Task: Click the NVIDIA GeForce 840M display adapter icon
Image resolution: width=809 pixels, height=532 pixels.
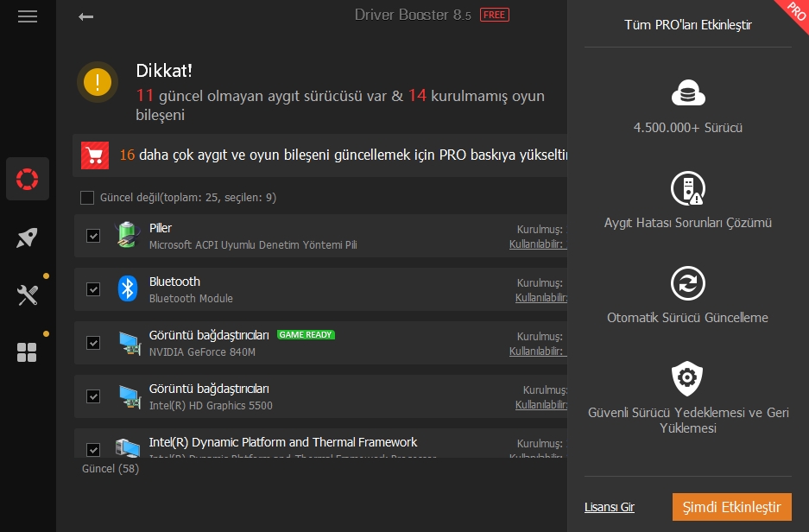Action: [129, 343]
